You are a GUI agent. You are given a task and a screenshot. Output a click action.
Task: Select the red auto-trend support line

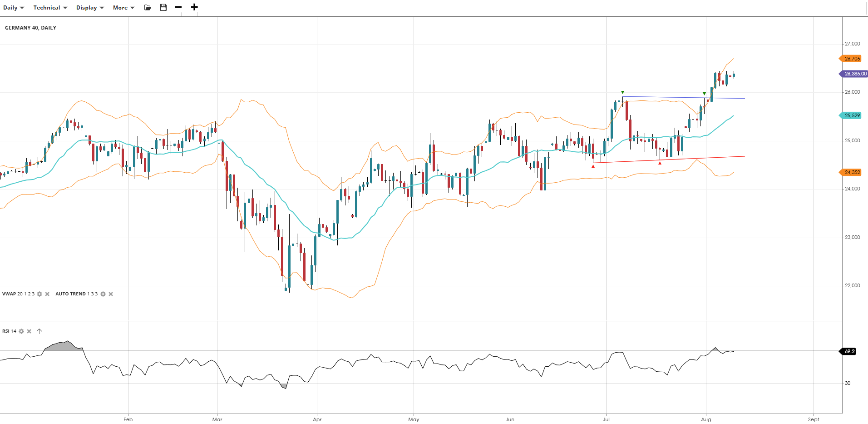[x=669, y=160]
